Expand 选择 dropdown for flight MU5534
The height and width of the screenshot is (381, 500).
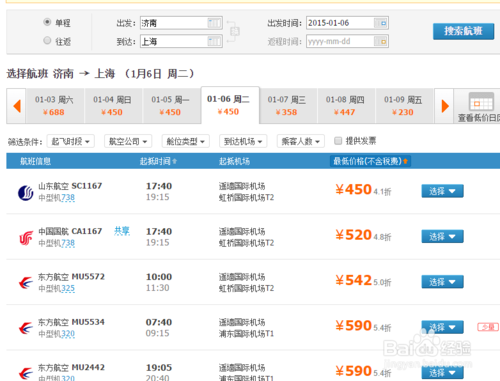(x=442, y=327)
